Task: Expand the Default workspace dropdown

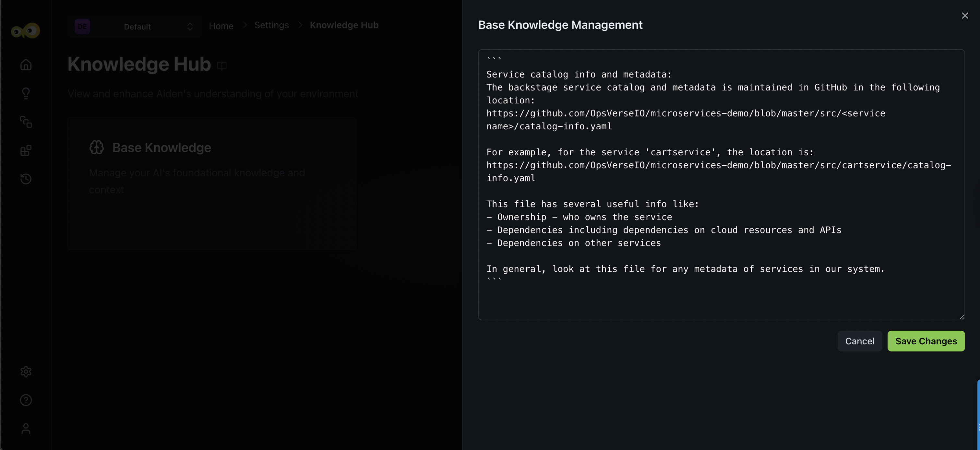Action: point(190,27)
